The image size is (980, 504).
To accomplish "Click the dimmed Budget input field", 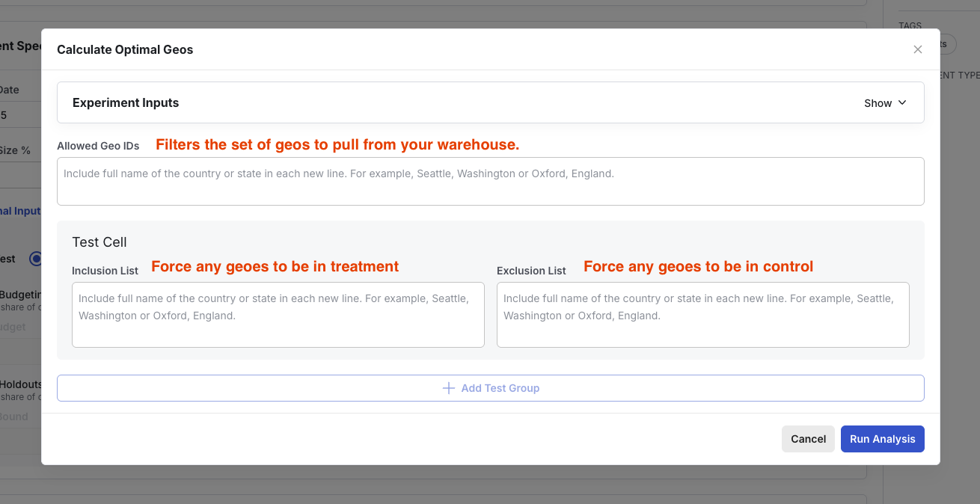I will [20, 327].
